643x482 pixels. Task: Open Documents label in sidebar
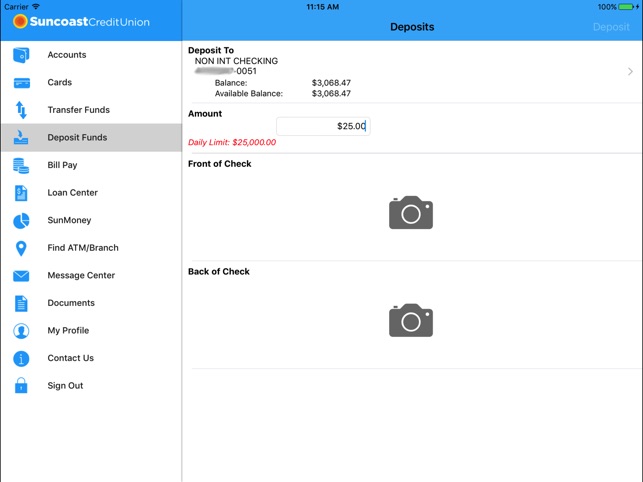[71, 303]
